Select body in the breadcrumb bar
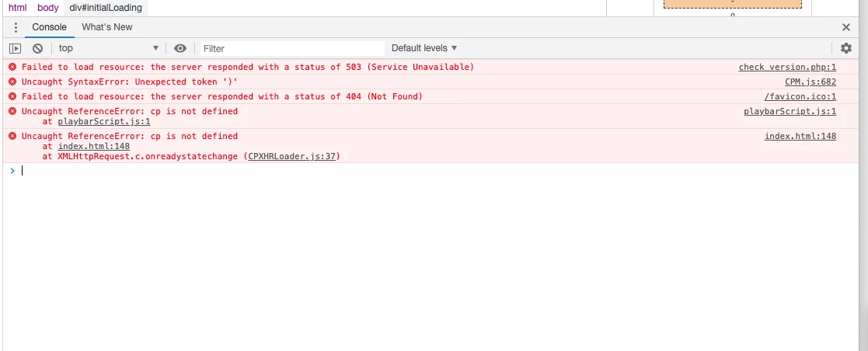 pyautogui.click(x=47, y=8)
